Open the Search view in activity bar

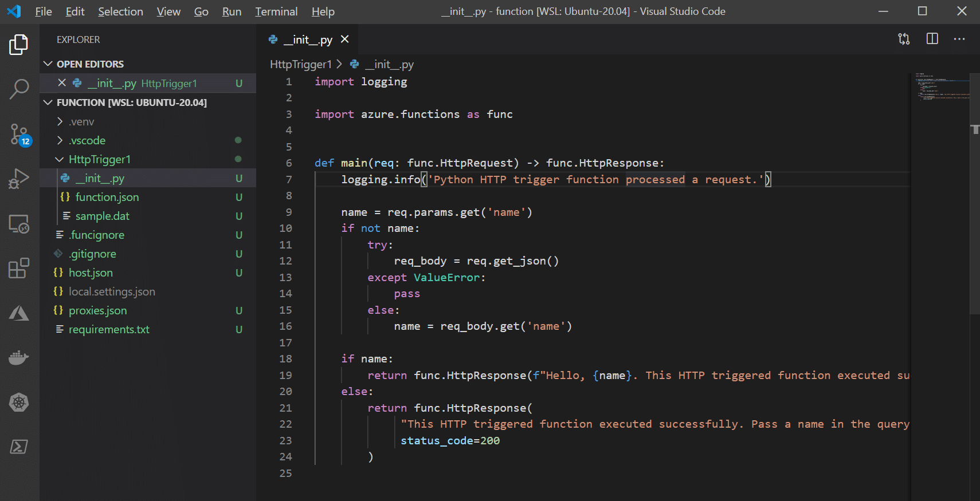(19, 89)
